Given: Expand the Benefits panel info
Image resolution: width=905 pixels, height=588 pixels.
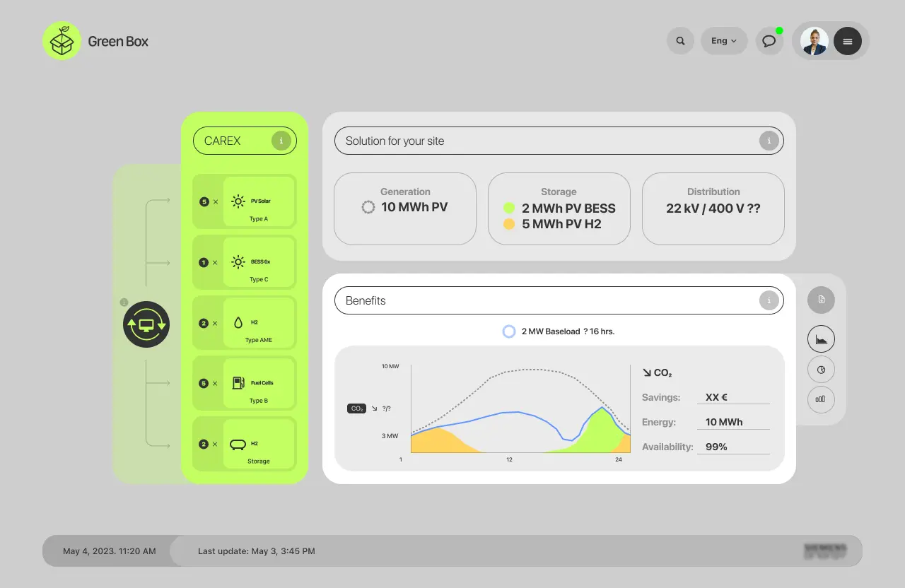Looking at the screenshot, I should tap(769, 300).
